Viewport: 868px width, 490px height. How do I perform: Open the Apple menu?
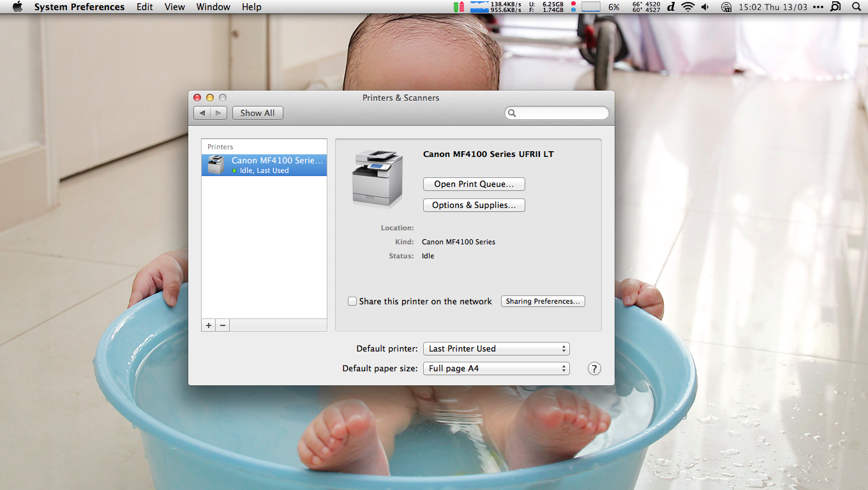click(x=17, y=7)
